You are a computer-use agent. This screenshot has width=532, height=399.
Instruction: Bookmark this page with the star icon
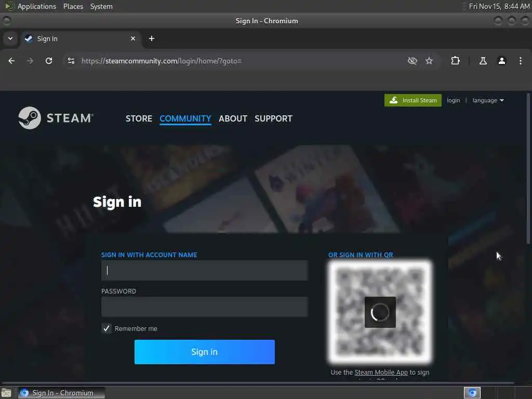[x=429, y=61]
